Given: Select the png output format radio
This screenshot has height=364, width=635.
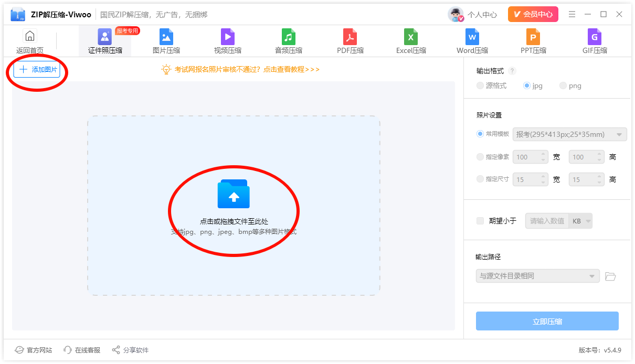Looking at the screenshot, I should 563,85.
